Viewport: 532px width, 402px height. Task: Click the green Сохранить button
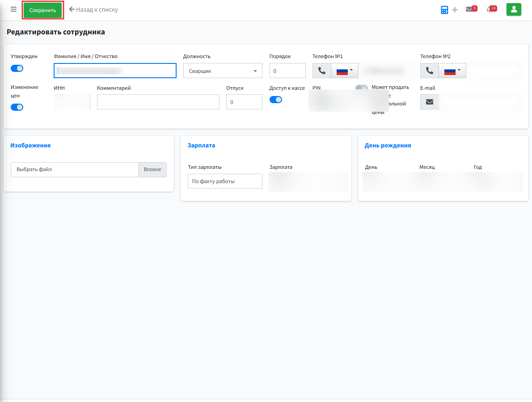click(43, 10)
